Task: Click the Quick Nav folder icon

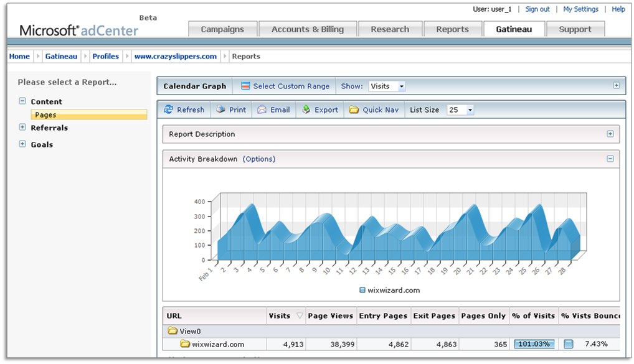Action: coord(354,110)
